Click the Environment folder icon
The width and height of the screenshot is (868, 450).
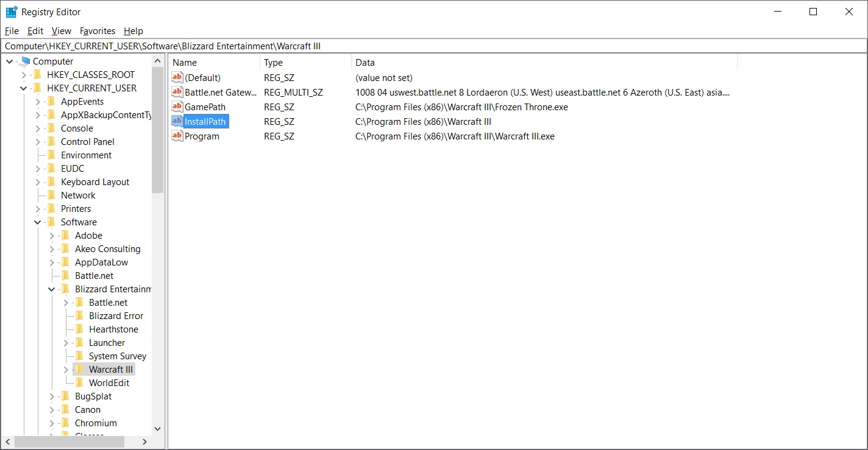tap(52, 155)
